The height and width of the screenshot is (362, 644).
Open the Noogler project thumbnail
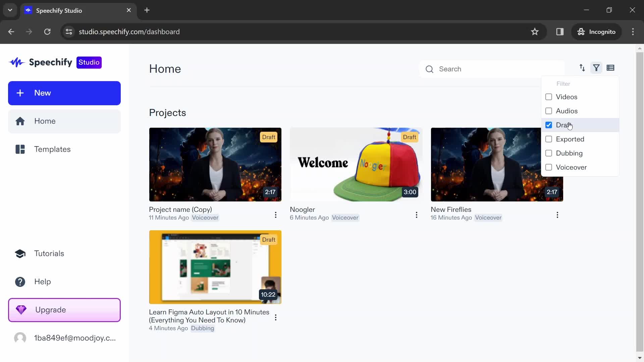pos(356,164)
